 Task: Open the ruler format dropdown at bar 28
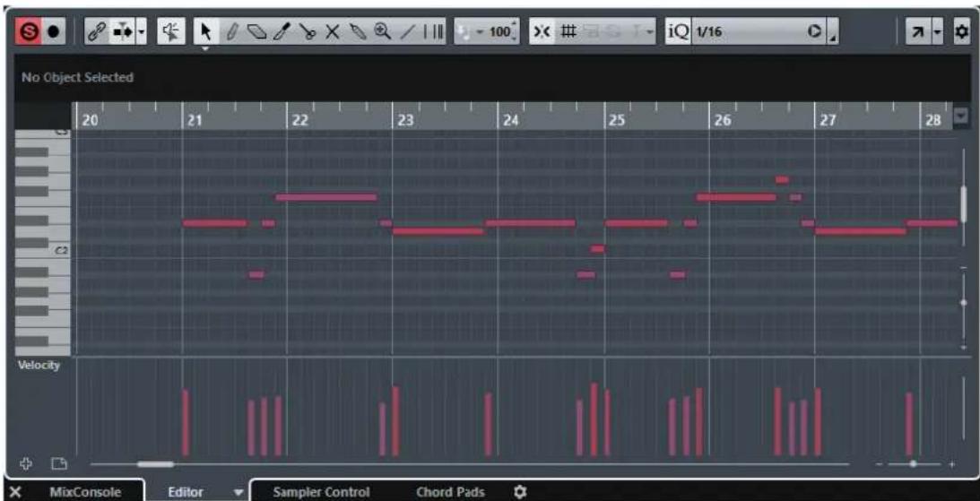(x=961, y=116)
